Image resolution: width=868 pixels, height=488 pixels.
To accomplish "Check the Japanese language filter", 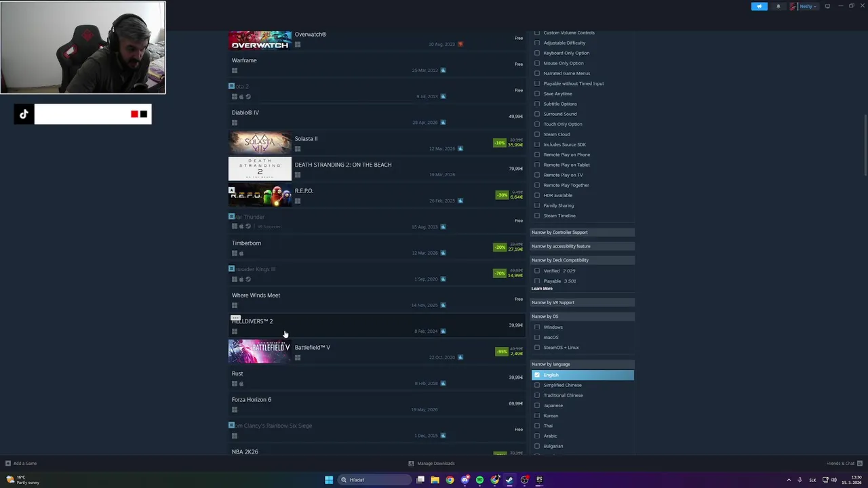I will coord(537,405).
